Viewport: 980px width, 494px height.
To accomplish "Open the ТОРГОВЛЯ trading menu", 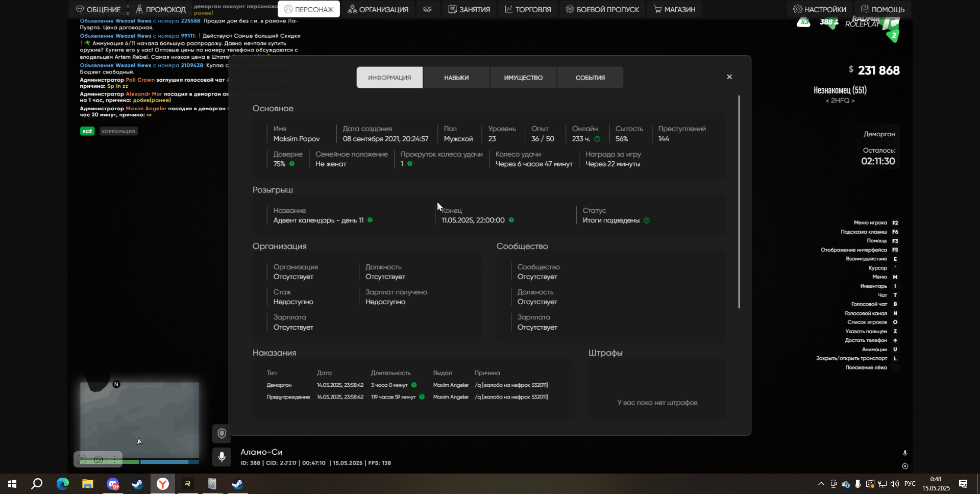I will pyautogui.click(x=528, y=9).
